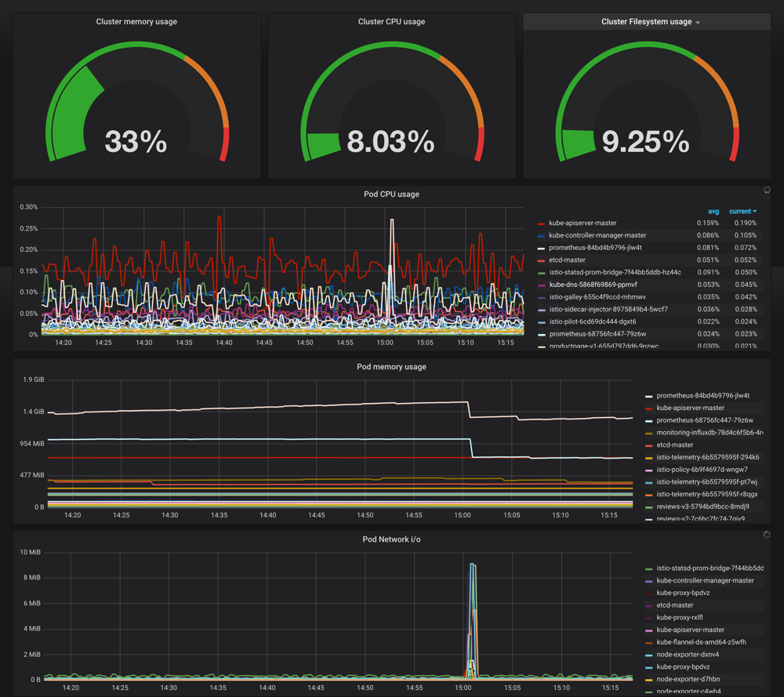Toggle istio-galley-655c4f9ccd-mhmwv series in Pod CPU legend
Screen dimensions: 784x697
tap(597, 297)
